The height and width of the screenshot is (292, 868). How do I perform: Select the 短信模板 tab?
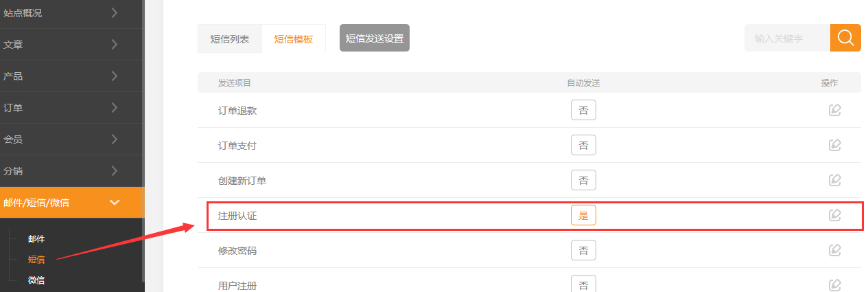click(x=294, y=39)
